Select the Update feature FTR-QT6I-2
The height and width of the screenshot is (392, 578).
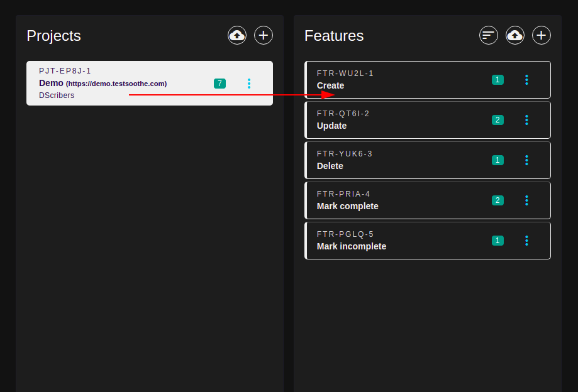428,120
